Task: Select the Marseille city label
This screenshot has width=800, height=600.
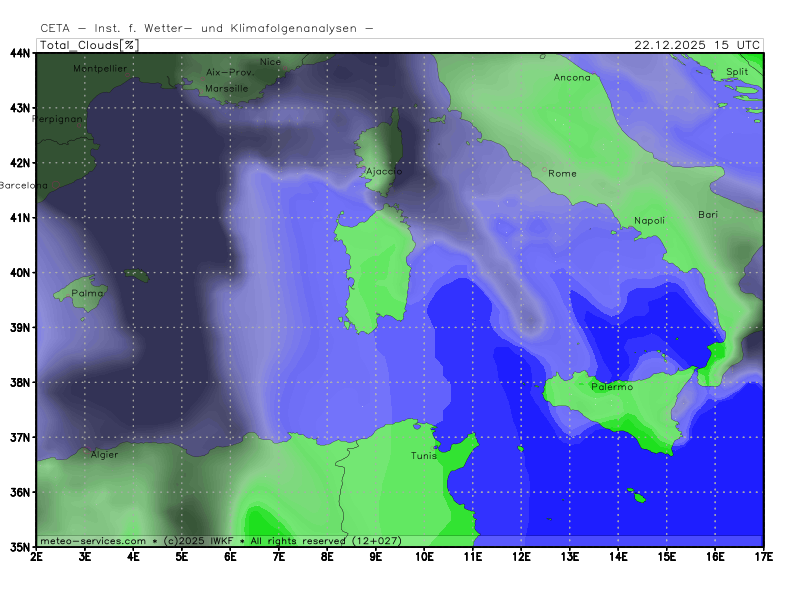Action: (226, 89)
